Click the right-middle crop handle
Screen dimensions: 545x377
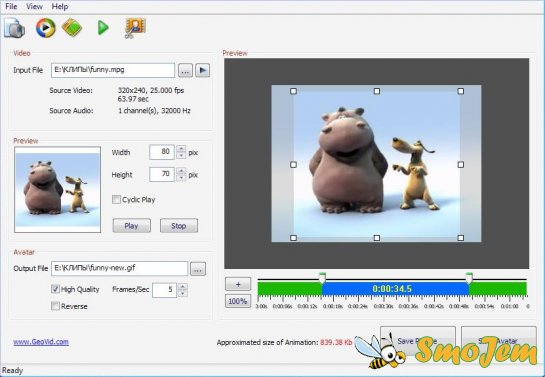pos(461,165)
